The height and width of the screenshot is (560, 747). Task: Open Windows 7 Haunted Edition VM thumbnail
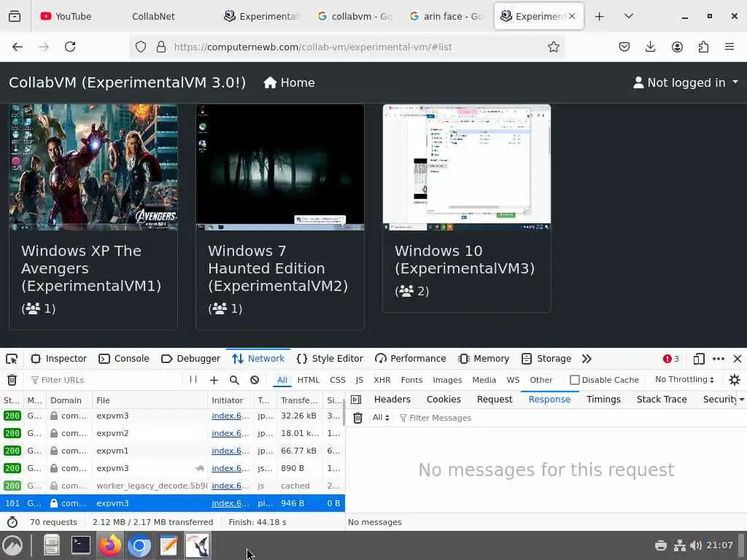280,168
